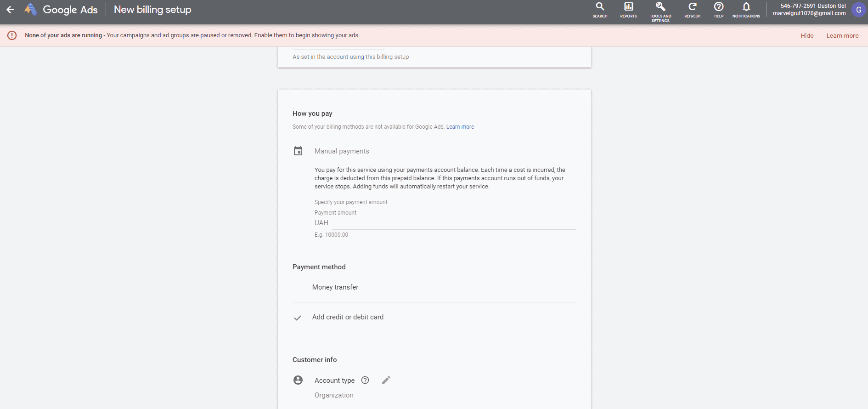Select Money transfer payment method
This screenshot has width=868, height=409.
434,287
